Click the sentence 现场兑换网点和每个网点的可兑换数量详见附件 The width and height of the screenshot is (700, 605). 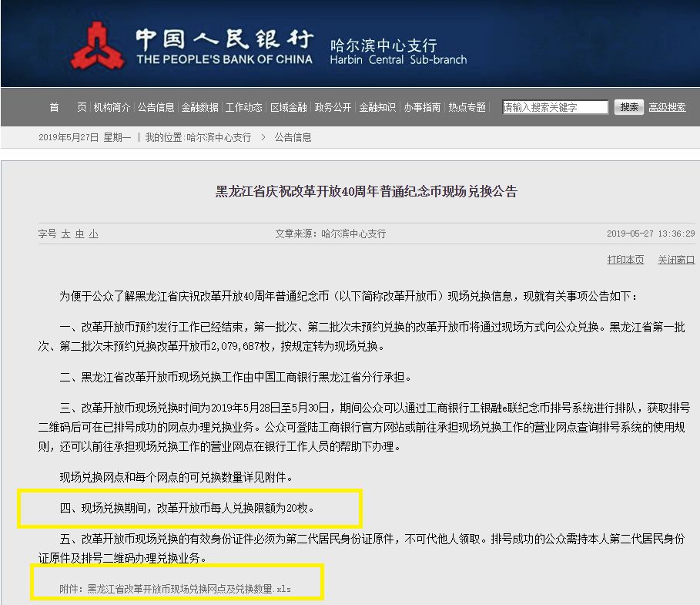click(176, 477)
